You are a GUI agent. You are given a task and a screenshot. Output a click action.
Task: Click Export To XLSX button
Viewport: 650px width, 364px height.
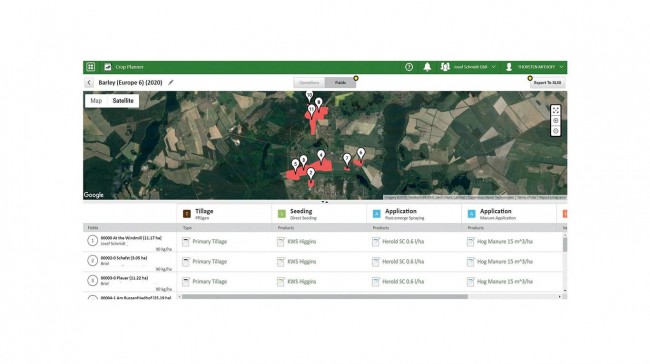pyautogui.click(x=547, y=83)
